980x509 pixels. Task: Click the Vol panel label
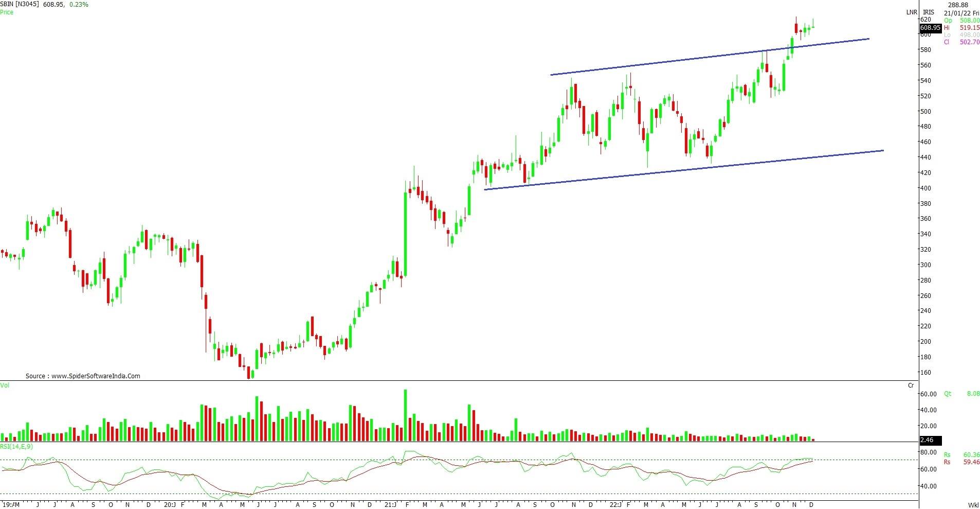5,385
